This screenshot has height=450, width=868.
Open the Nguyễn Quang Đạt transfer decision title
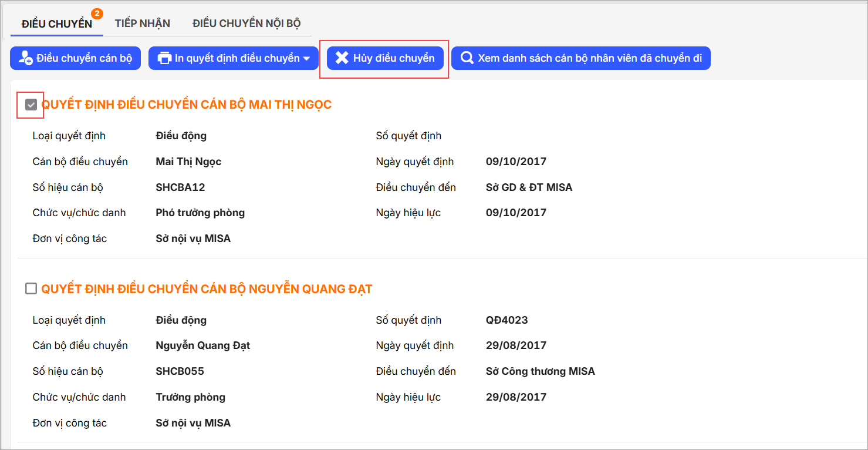pyautogui.click(x=207, y=288)
